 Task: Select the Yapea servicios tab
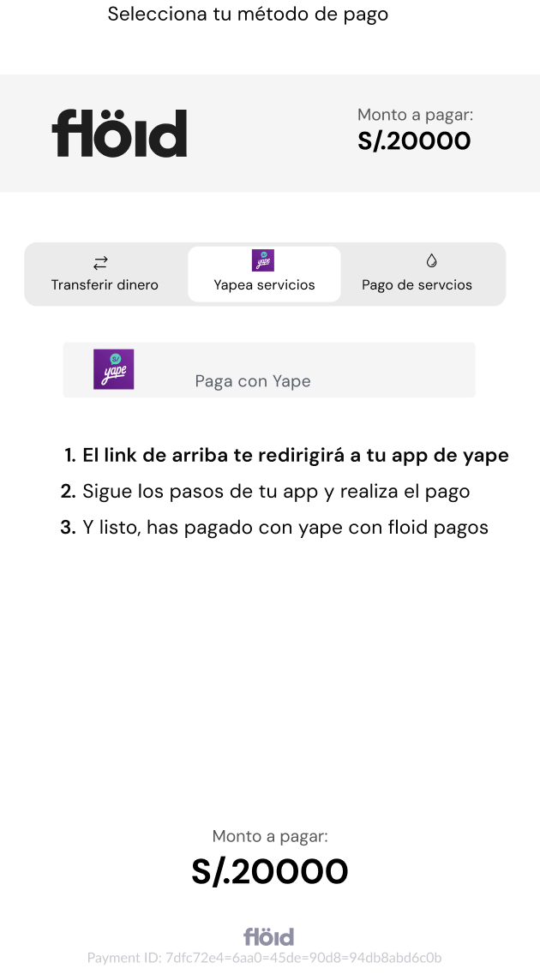click(x=264, y=274)
